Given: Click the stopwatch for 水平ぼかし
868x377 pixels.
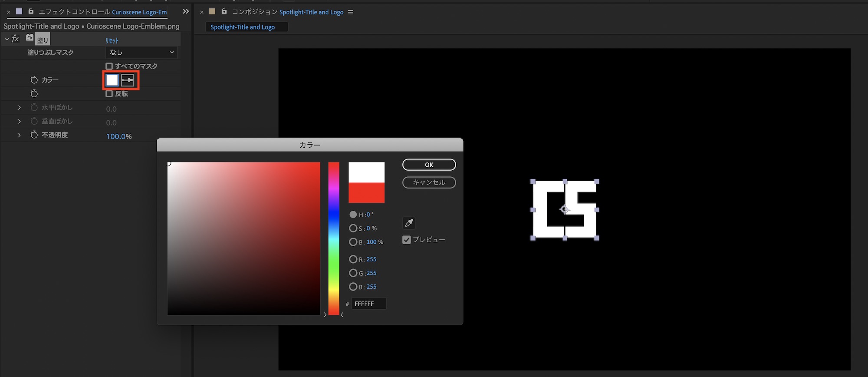Looking at the screenshot, I should [34, 107].
